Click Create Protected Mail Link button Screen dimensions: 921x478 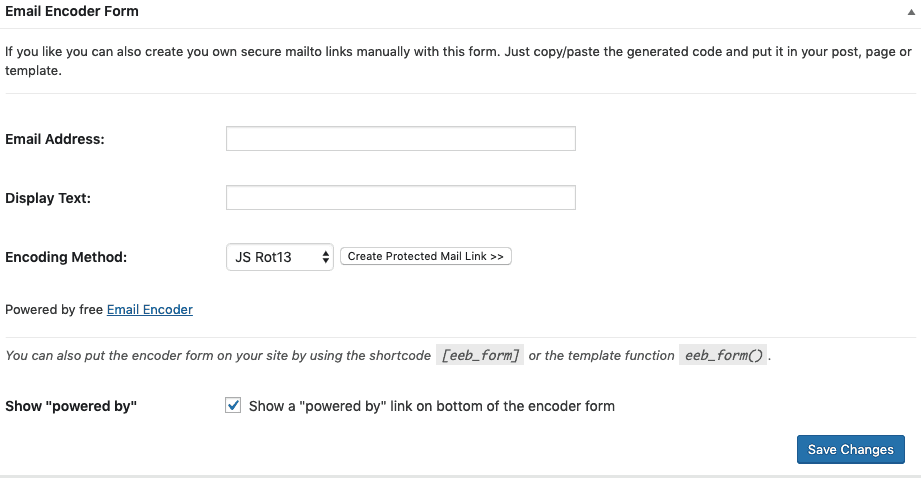pos(426,256)
